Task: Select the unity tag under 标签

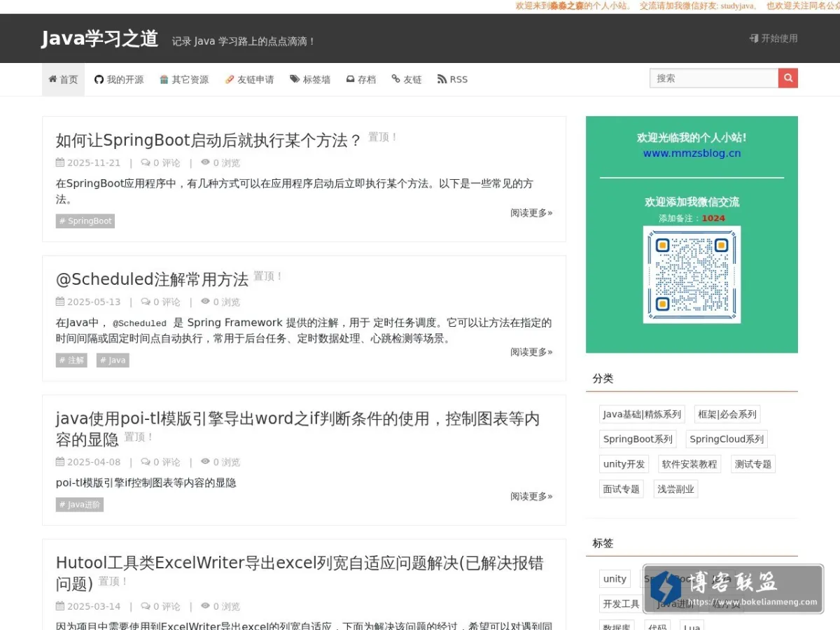Action: [x=615, y=579]
